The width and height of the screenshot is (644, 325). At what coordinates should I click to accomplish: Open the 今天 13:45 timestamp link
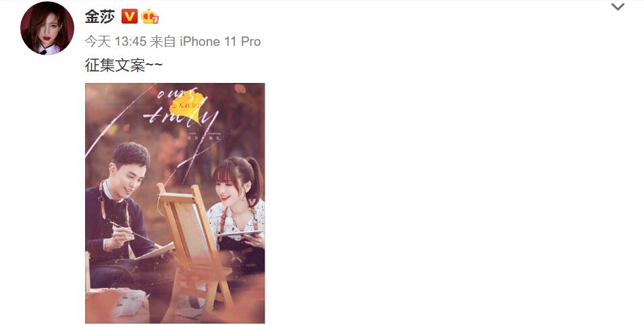[x=115, y=41]
